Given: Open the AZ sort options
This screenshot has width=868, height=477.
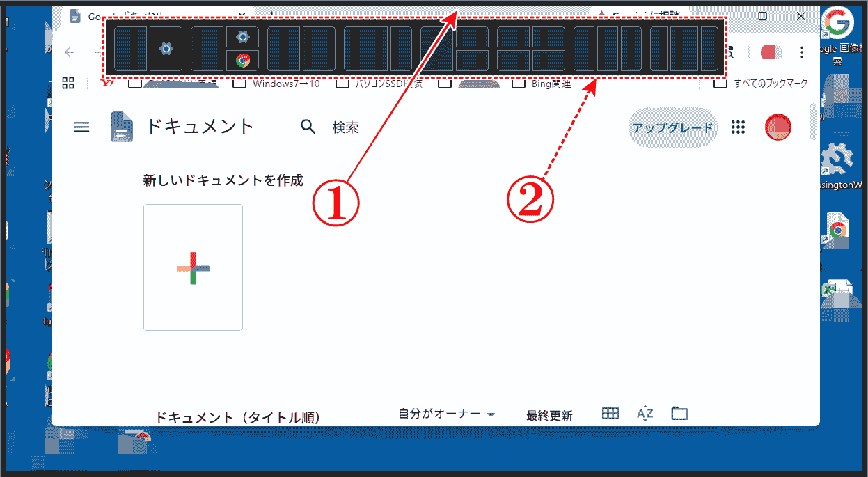Looking at the screenshot, I should pyautogui.click(x=645, y=414).
